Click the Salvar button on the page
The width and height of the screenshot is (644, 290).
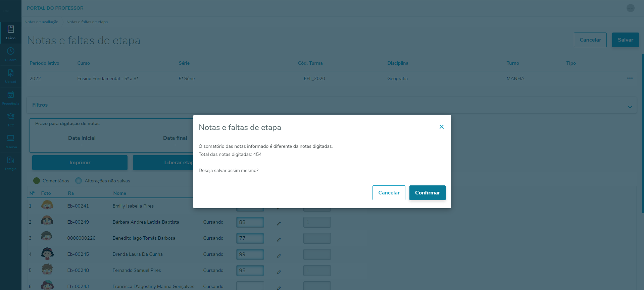coord(626,40)
